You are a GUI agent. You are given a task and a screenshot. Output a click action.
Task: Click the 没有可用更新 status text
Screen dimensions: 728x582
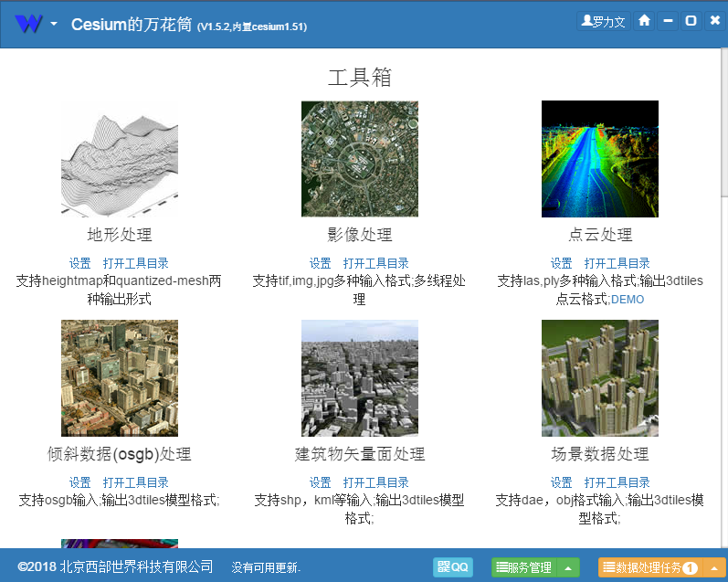266,567
